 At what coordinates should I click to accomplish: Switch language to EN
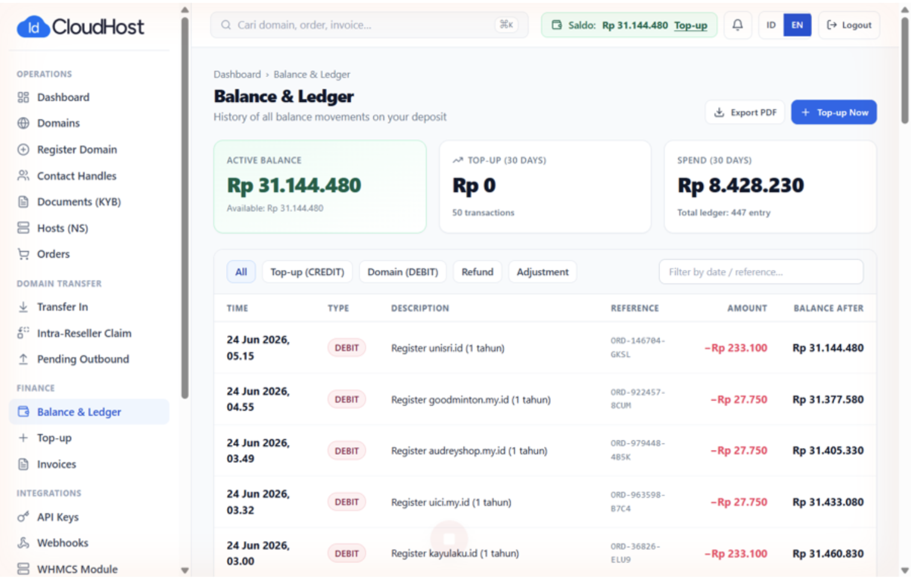click(797, 25)
